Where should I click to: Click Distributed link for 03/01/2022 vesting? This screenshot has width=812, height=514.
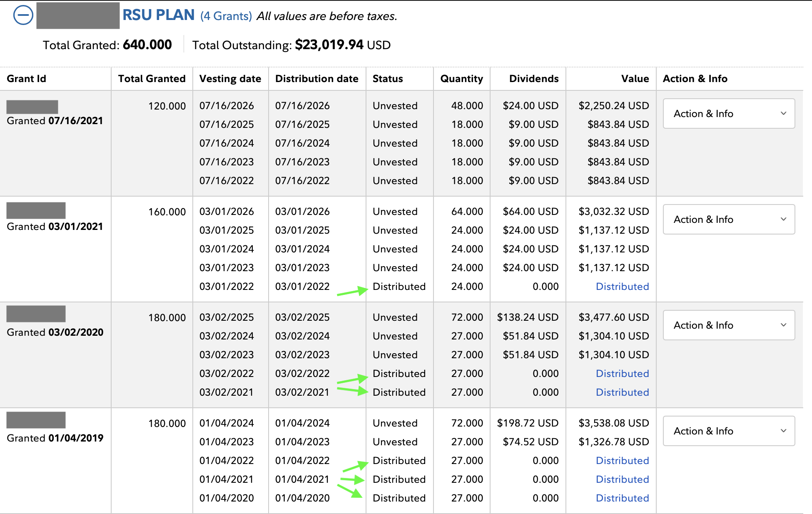(622, 287)
